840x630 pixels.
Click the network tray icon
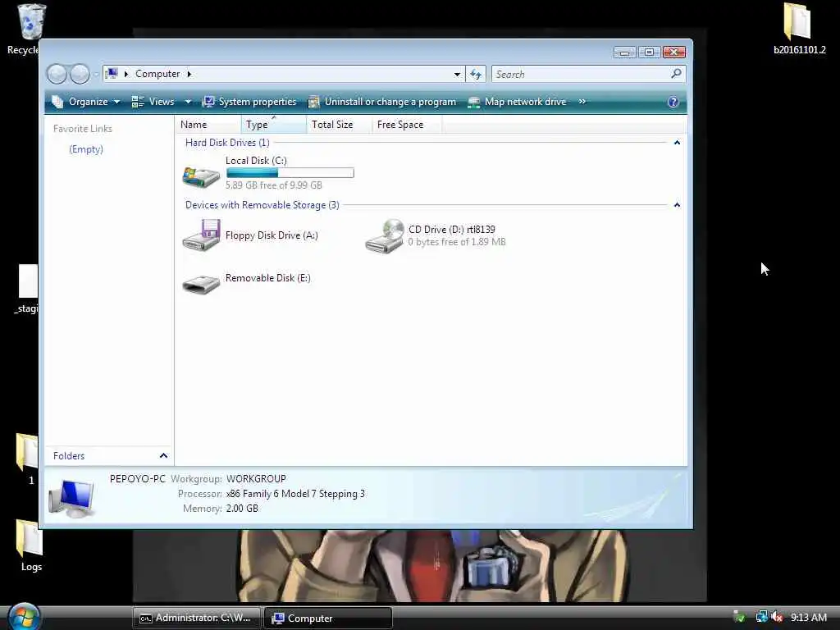pyautogui.click(x=761, y=617)
